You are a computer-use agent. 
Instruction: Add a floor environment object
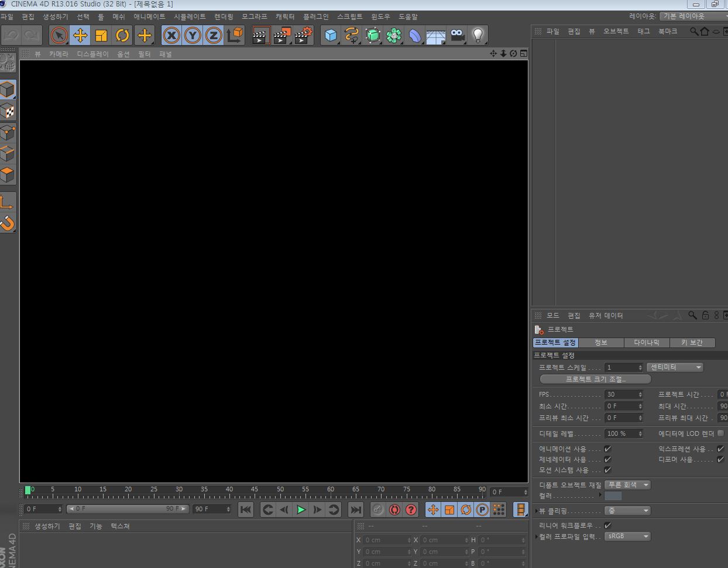(x=436, y=36)
